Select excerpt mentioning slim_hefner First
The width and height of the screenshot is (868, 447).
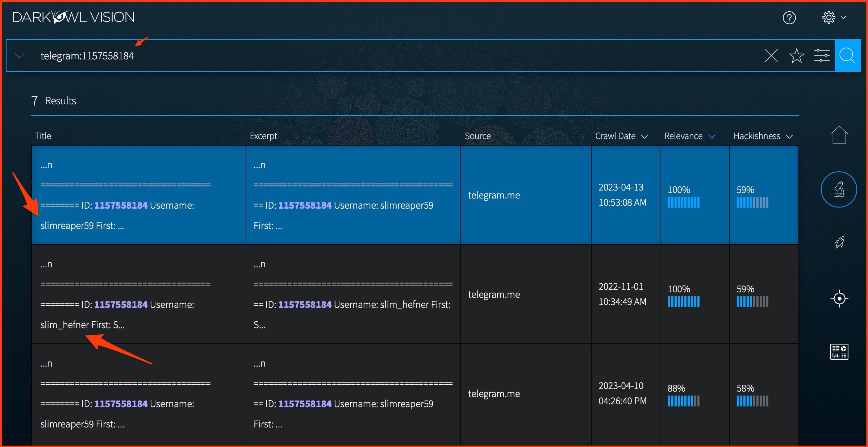tap(353, 294)
